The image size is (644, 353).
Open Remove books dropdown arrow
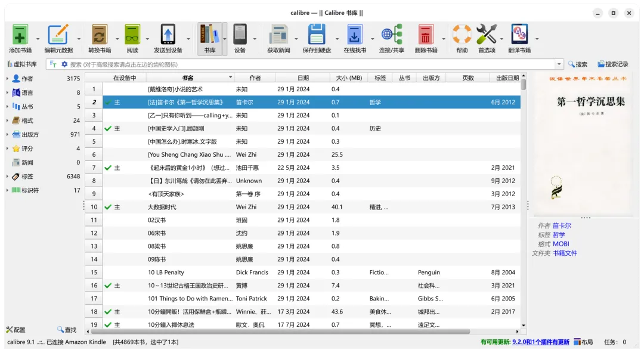tap(444, 39)
